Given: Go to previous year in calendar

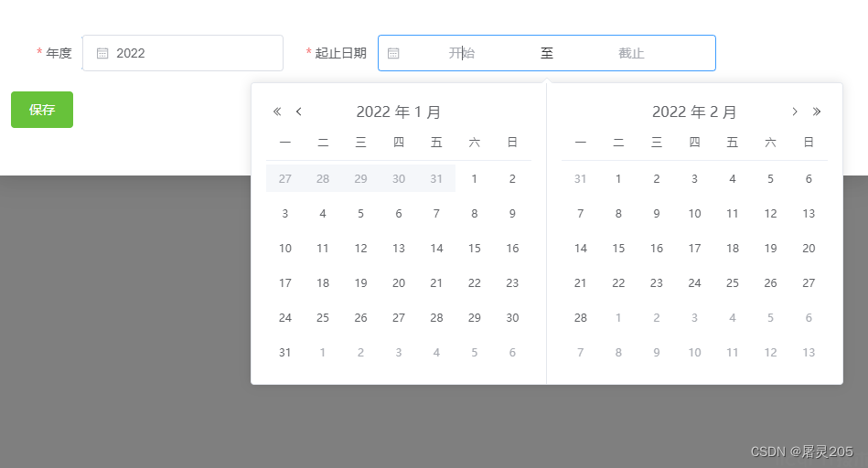Looking at the screenshot, I should click(277, 112).
